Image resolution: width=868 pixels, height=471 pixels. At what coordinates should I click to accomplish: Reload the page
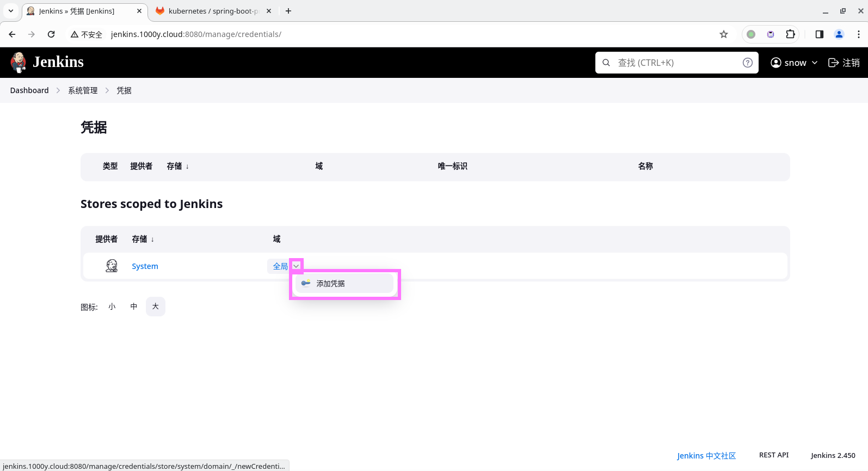pyautogui.click(x=51, y=34)
